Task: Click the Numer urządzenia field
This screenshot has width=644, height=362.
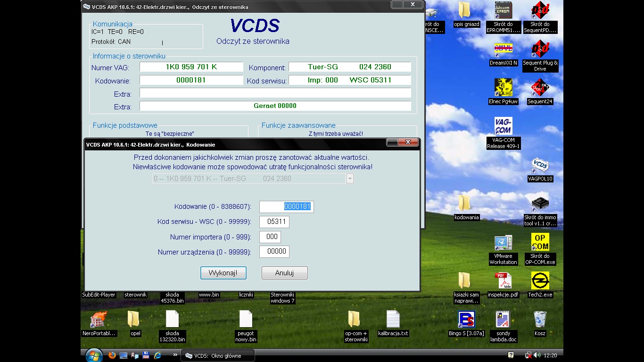Action: [274, 252]
